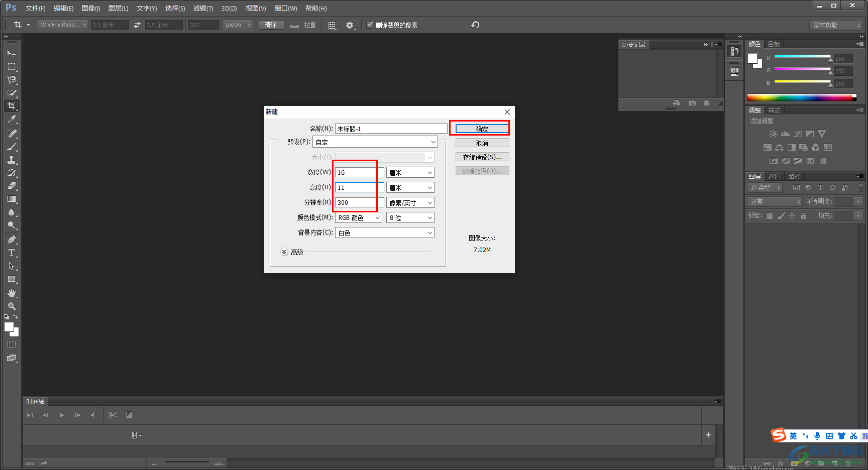Screen dimensions: 868x470
Task: Select the Zoom tool
Action: coord(12,306)
